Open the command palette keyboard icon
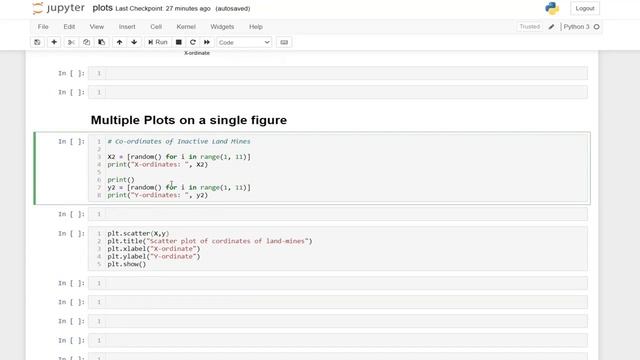 point(284,42)
